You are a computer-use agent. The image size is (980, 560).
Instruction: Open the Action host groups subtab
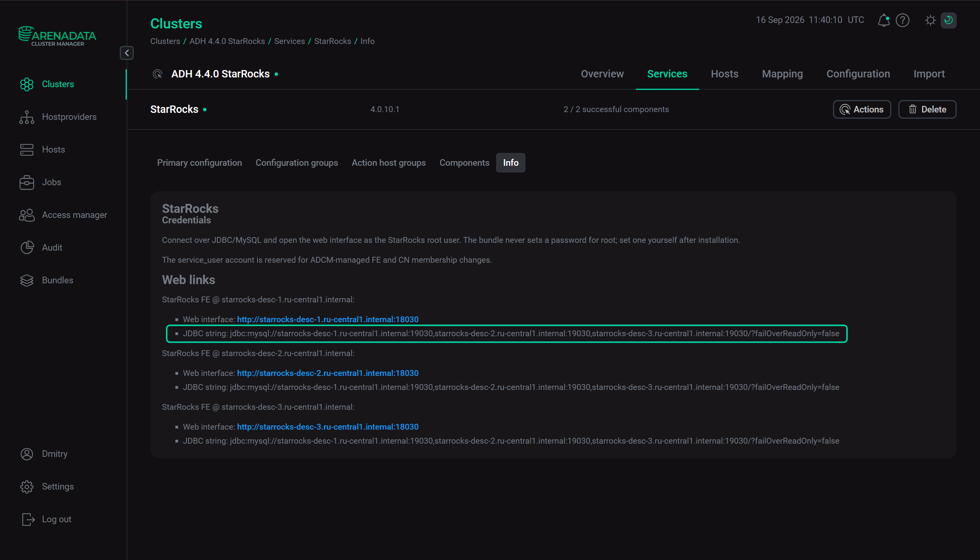(x=388, y=163)
